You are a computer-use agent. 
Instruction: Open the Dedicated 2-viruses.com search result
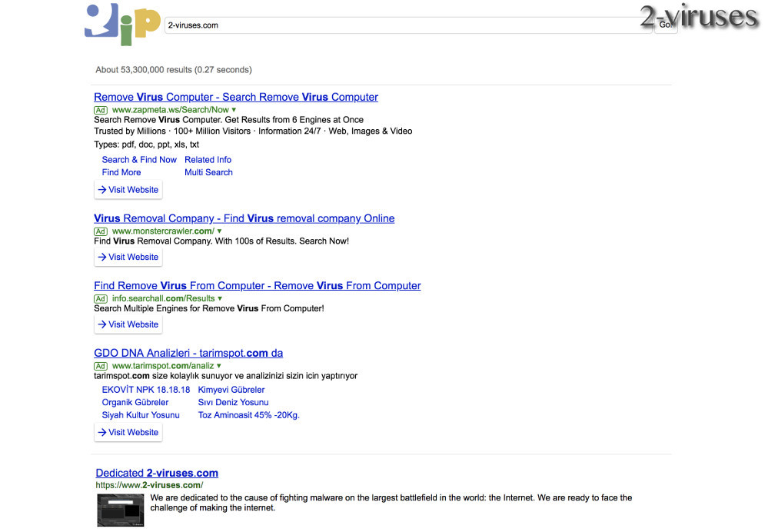click(157, 473)
